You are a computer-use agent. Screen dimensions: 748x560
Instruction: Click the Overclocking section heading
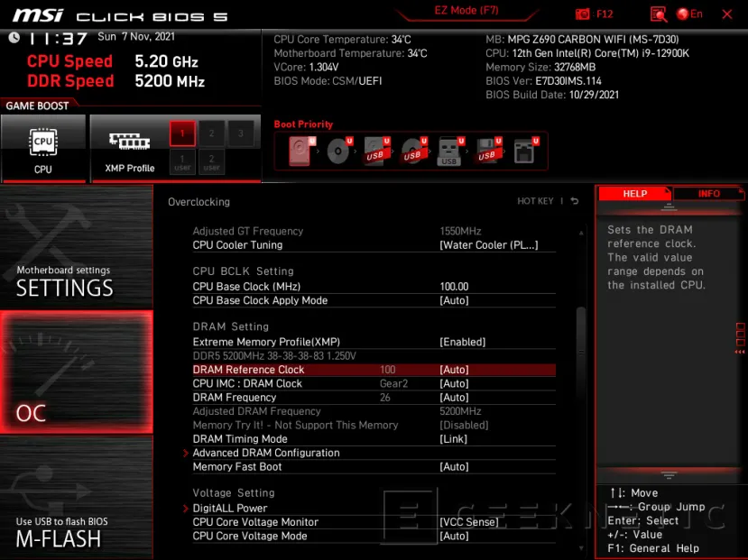click(x=199, y=202)
